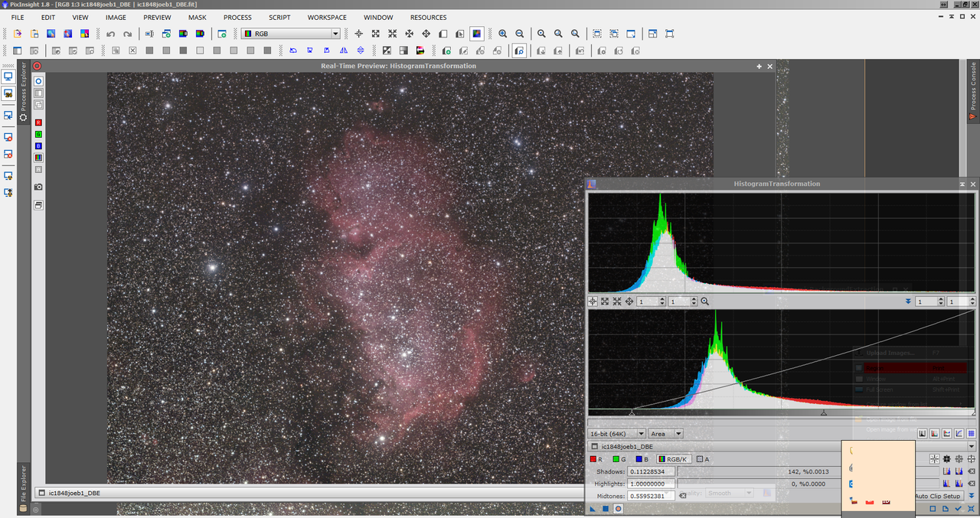This screenshot has width=980, height=518.
Task: Toggle the histogram grid display icon
Action: (x=972, y=434)
